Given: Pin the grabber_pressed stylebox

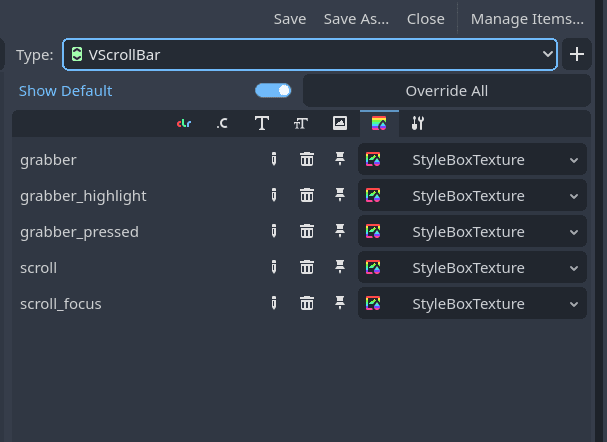Looking at the screenshot, I should pos(340,231).
